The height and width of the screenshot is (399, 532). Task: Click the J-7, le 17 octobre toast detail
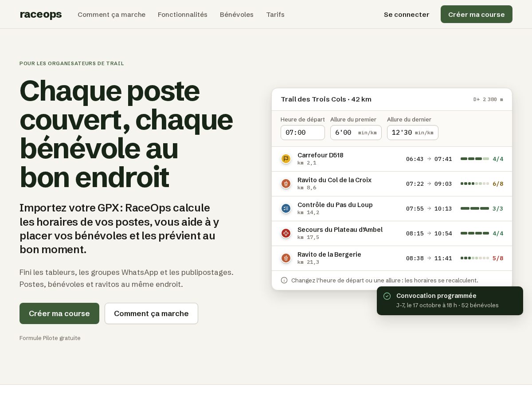447,305
